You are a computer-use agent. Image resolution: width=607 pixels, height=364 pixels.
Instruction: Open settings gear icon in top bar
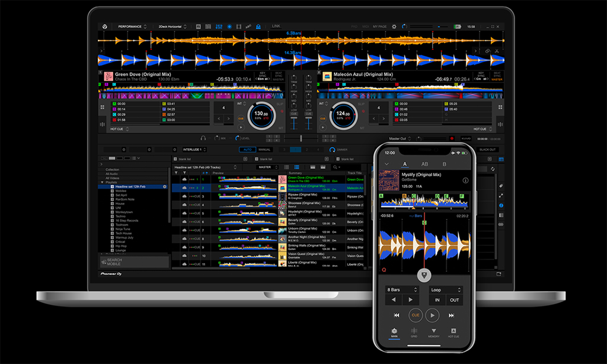394,27
